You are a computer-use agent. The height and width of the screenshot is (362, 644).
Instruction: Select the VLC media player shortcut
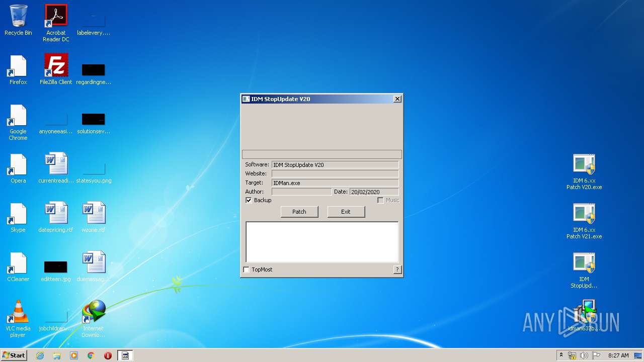point(18,319)
